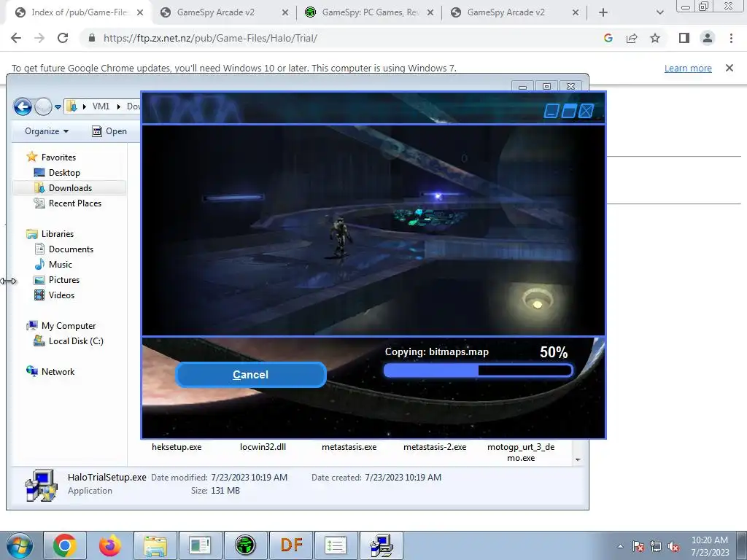This screenshot has height=560, width=747.
Task: Select locwin32.dll file
Action: pos(263,447)
